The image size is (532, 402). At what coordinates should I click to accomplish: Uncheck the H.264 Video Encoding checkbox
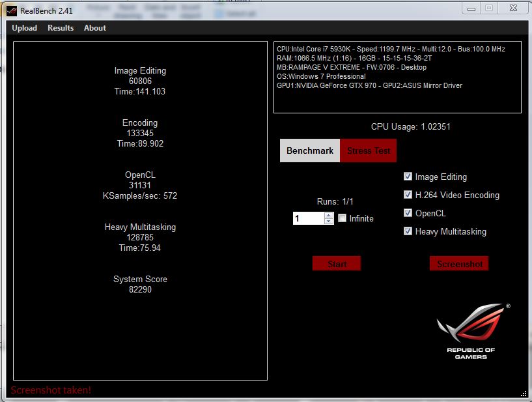[408, 195]
